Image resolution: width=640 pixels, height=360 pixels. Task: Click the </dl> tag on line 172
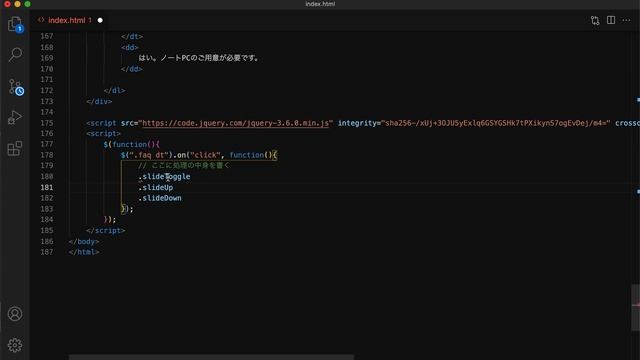114,90
